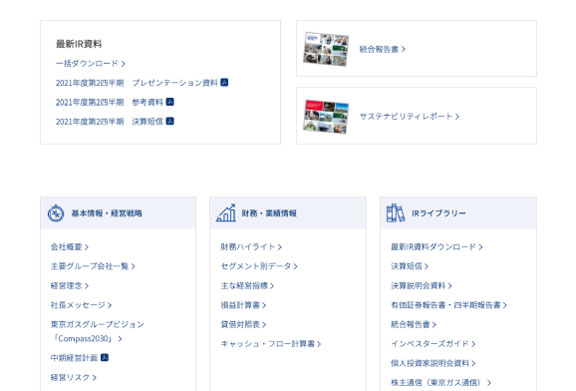
Task: Click the bar chart icon beside 財務・業績情報
Action: click(226, 213)
